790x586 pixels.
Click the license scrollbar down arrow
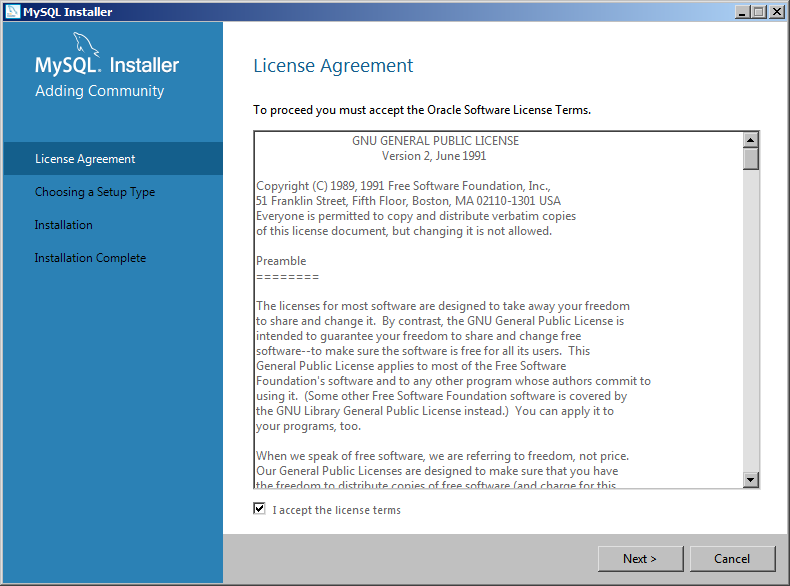click(x=751, y=480)
